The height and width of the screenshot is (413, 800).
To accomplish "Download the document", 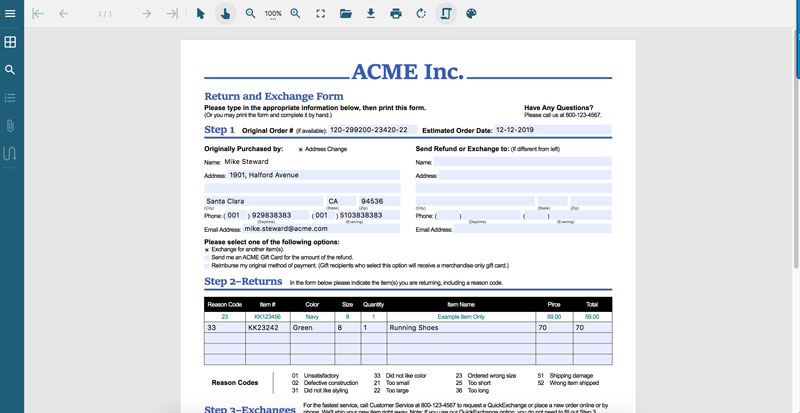I will tap(371, 14).
